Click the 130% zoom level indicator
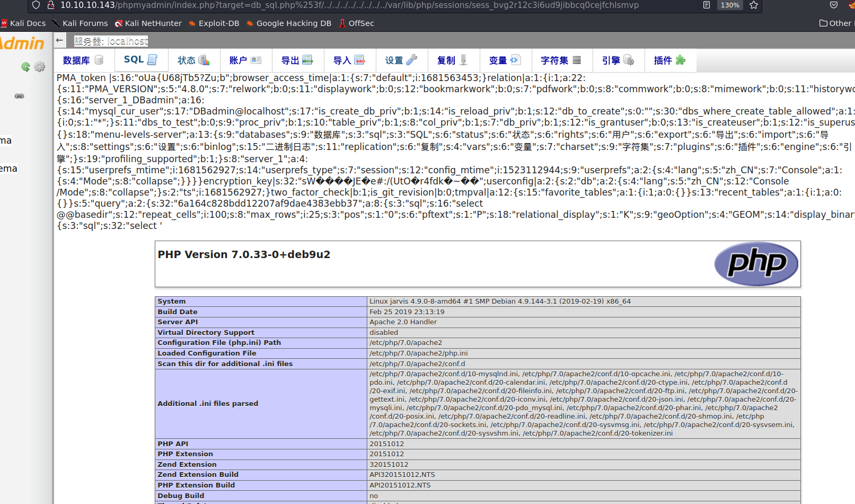This screenshot has width=855, height=504. (730, 5)
